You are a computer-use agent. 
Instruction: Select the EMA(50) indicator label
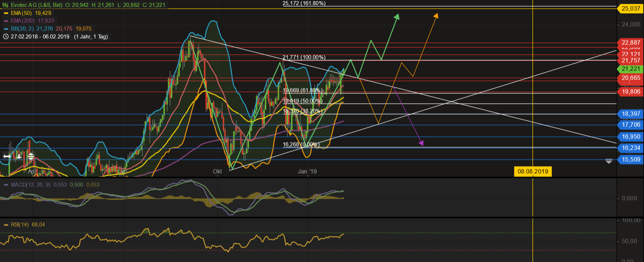tap(21, 13)
